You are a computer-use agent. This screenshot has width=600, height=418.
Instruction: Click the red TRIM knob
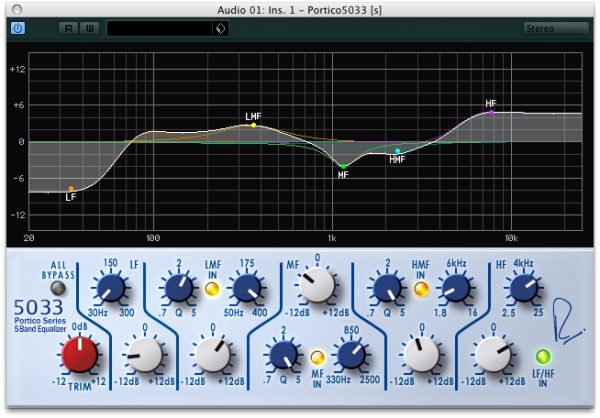(80, 354)
